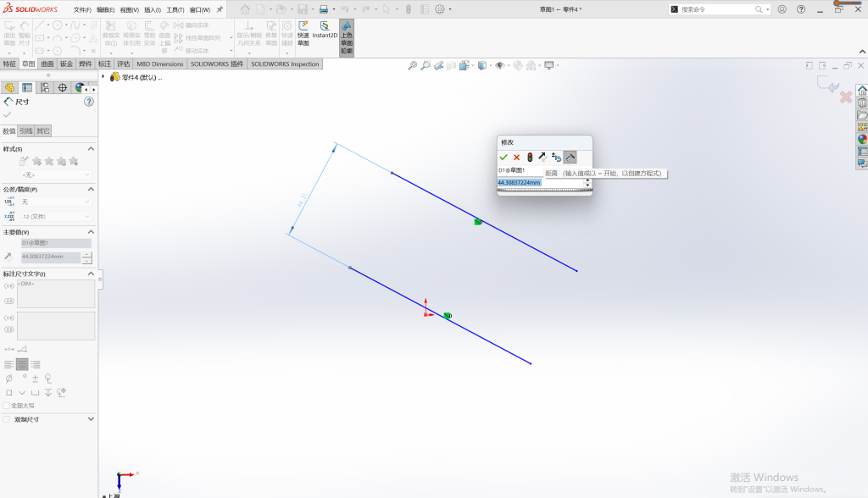Collapse the 标注尺寸文字(I) section
Screen dimensions: 868x498
(x=91, y=274)
